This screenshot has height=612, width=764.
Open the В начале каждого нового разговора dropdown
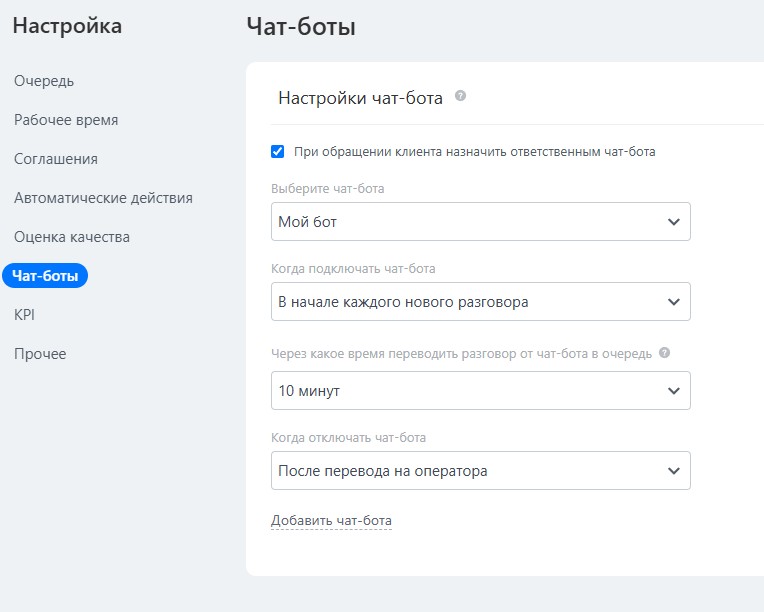point(480,302)
